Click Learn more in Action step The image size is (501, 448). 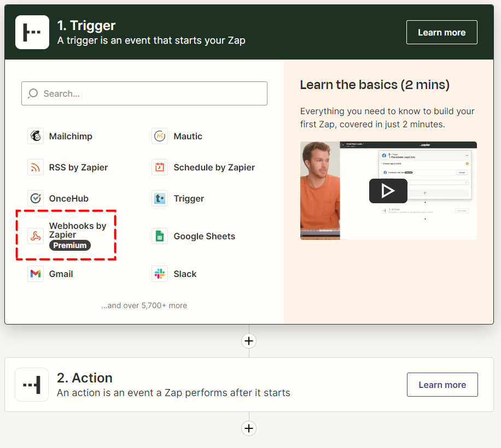[442, 385]
